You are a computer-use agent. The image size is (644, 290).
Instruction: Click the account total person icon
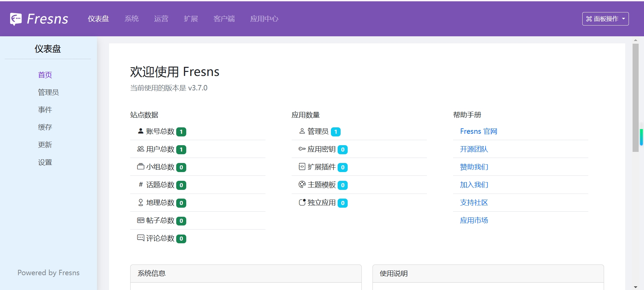click(141, 131)
